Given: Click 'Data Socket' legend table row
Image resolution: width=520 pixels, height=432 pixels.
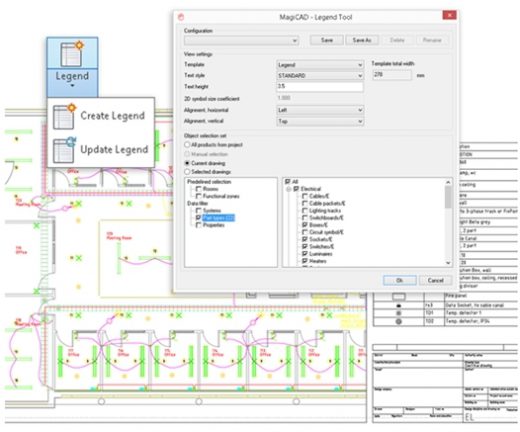Looking at the screenshot, I should pos(445,305).
